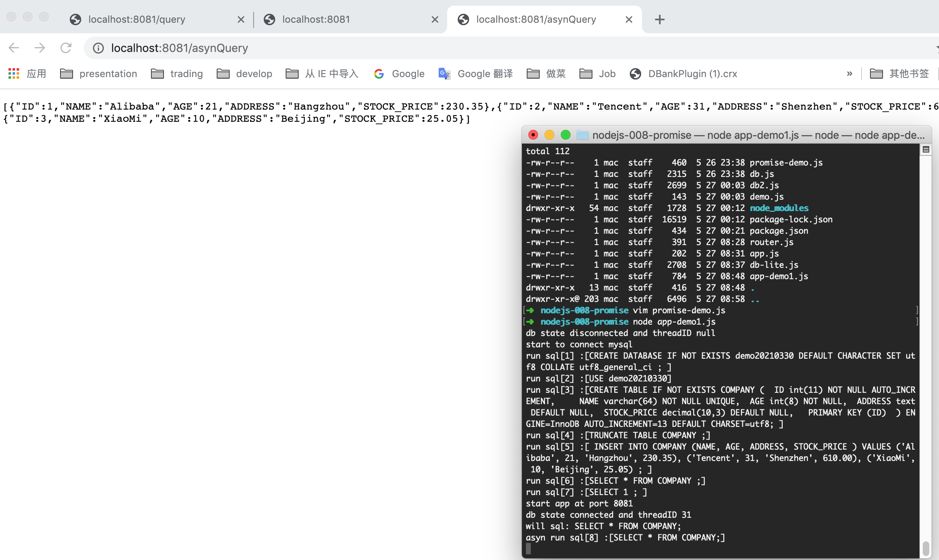Image resolution: width=939 pixels, height=560 pixels.
Task: Open DBankPlugin (1).crx bookmark
Action: 683,73
